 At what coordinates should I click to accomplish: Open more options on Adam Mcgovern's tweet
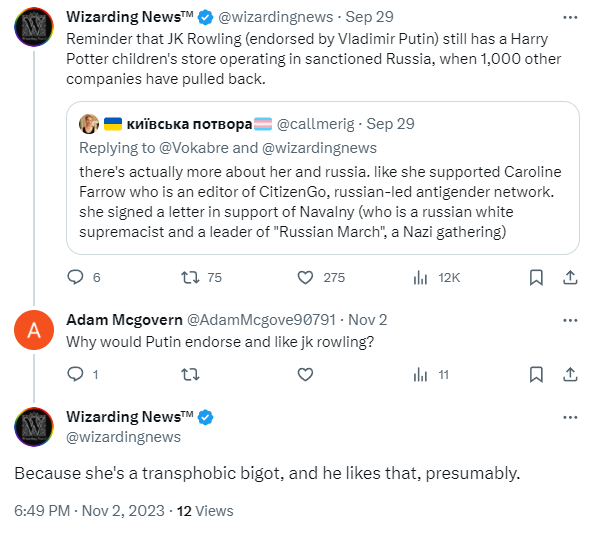coord(570,321)
